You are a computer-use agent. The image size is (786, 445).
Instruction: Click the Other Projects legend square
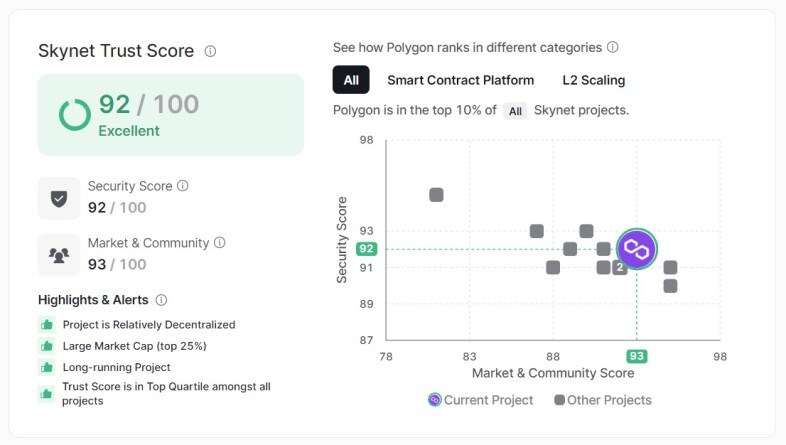point(559,399)
